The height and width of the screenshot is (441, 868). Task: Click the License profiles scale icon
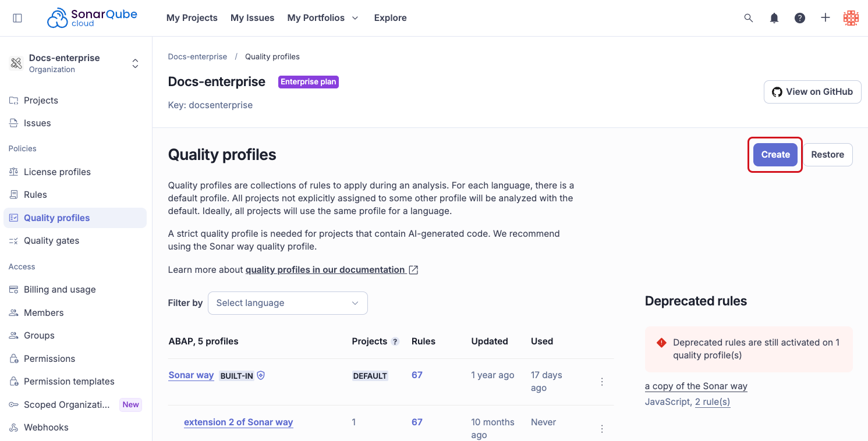[14, 172]
